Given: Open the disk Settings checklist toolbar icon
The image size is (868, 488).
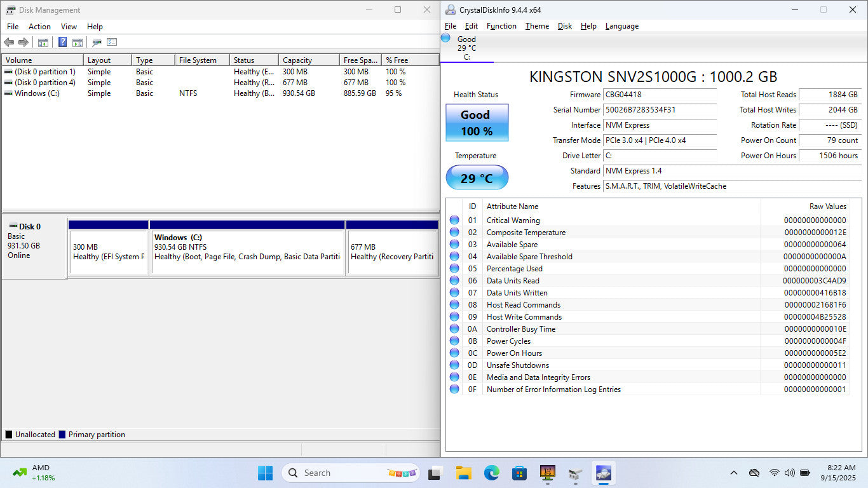Looking at the screenshot, I should coord(112,43).
